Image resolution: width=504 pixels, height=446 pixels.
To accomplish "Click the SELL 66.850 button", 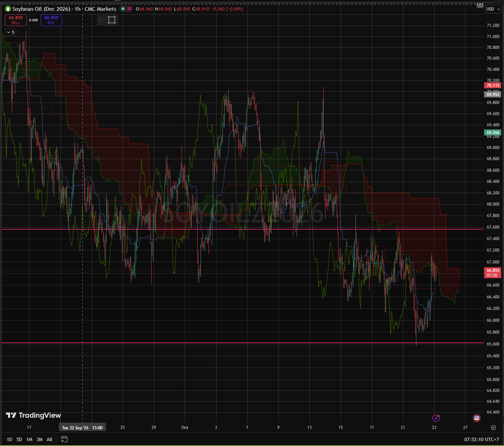I will pos(16,20).
